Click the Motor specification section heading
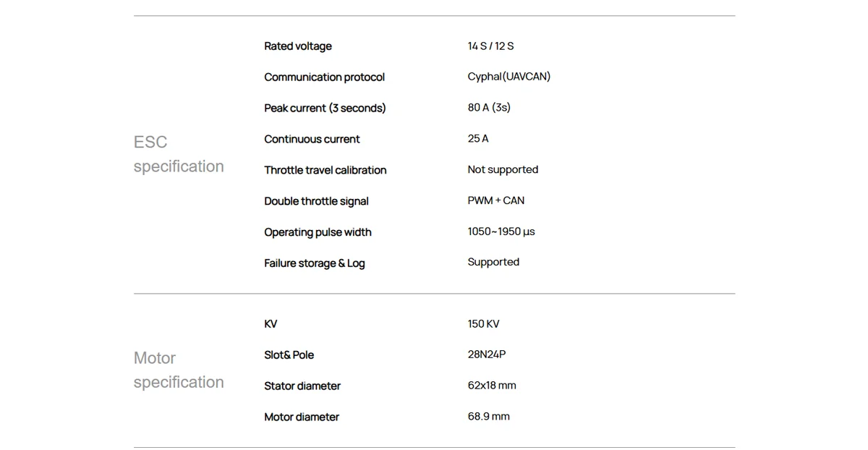The height and width of the screenshot is (450, 868). [x=179, y=370]
